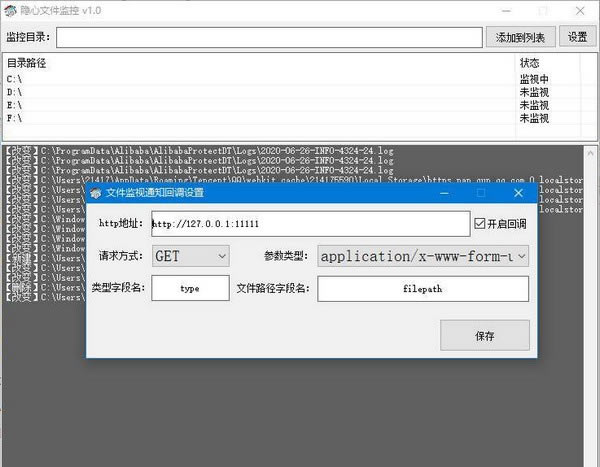Click the log panel vertical scrollbar
The image size is (600, 467).
(591, 300)
